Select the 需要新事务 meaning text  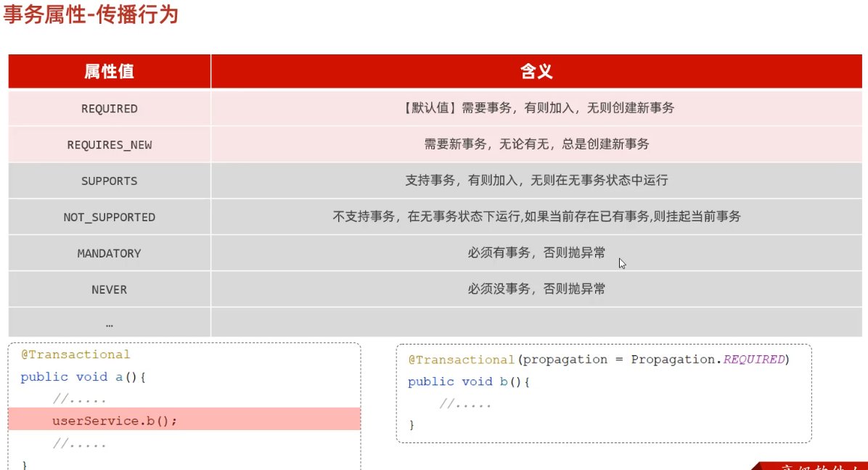[x=536, y=144]
